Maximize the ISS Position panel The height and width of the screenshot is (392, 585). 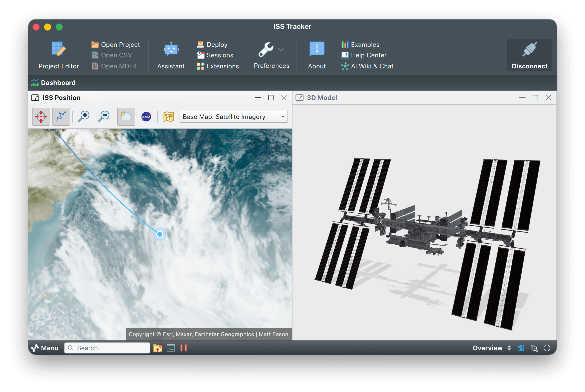point(271,98)
